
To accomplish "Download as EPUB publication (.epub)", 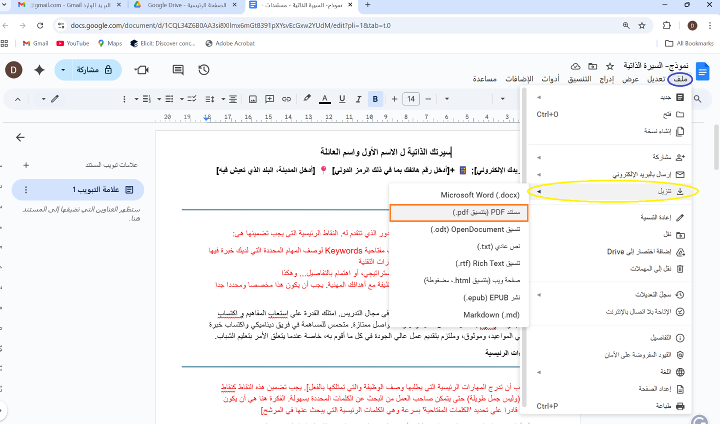I will (x=459, y=298).
